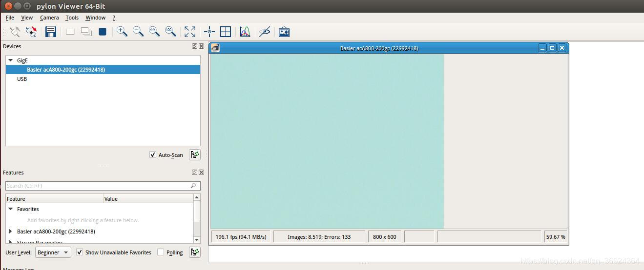Toggle full screen expand arrows icon
The height and width of the screenshot is (270, 644).
190,32
